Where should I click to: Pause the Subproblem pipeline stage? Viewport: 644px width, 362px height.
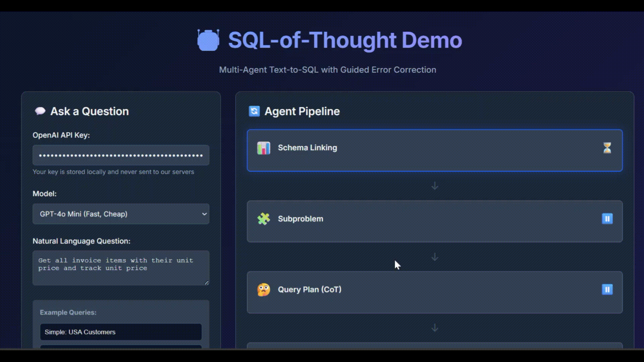click(x=607, y=219)
